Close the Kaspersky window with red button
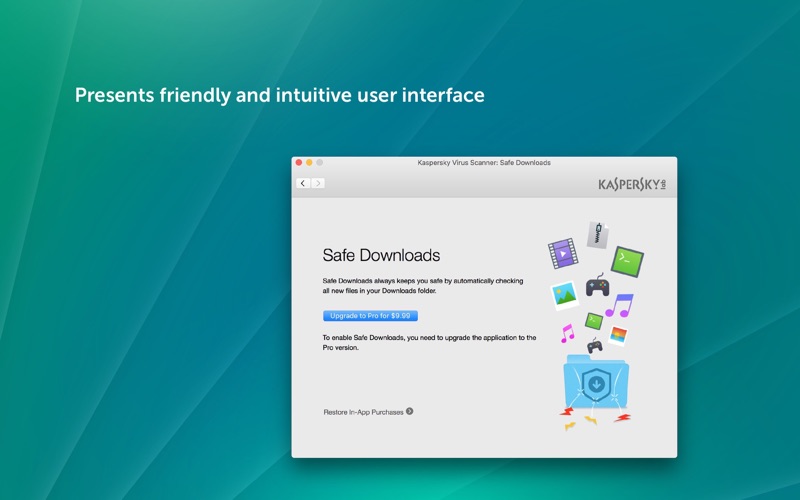Screen dimensions: 800x500 [x=299, y=163]
